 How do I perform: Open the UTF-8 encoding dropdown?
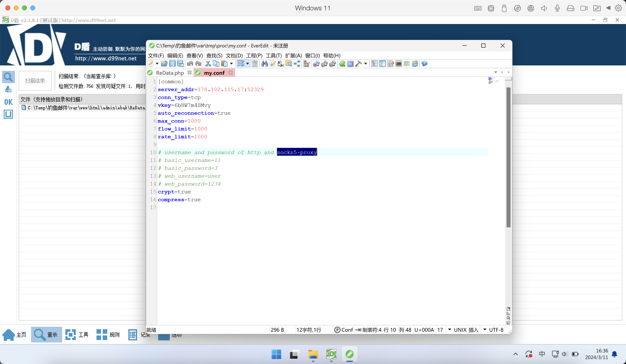click(484, 330)
